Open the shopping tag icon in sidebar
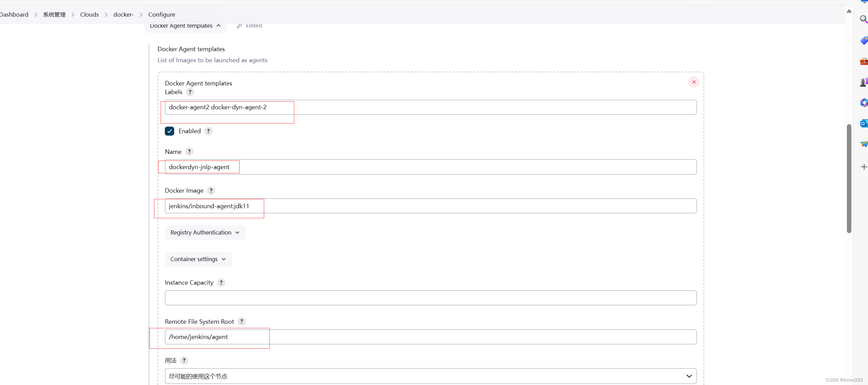 click(x=863, y=40)
